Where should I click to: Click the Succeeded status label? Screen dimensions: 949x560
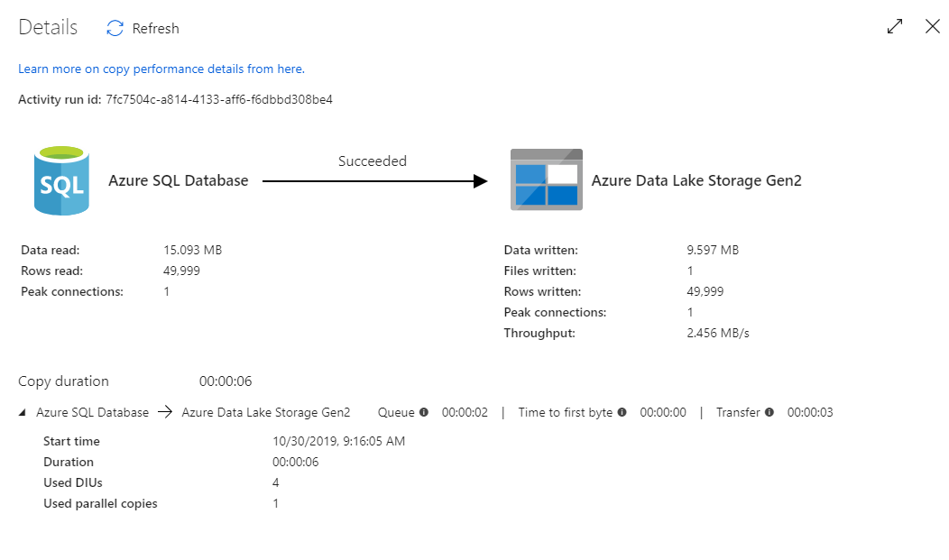pyautogui.click(x=373, y=161)
